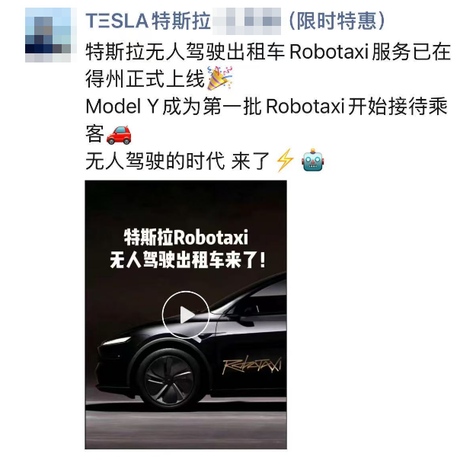
Task: Click the party popper emoji
Action: (220, 78)
